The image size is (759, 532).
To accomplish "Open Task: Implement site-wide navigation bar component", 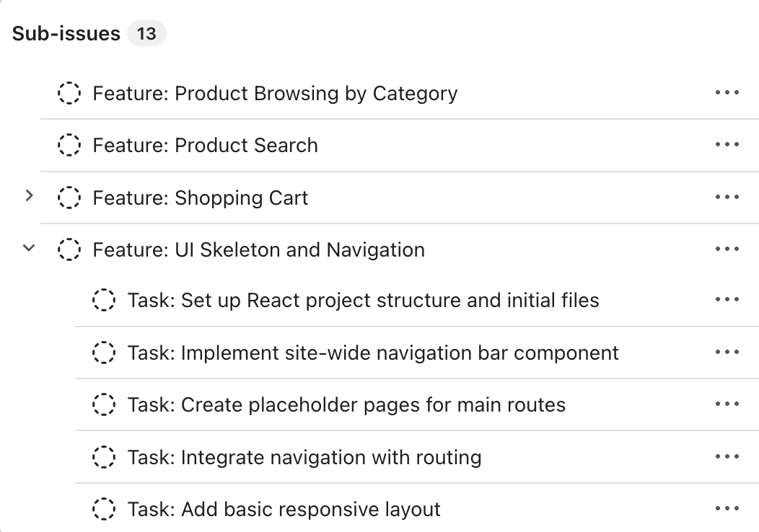I will (x=373, y=353).
